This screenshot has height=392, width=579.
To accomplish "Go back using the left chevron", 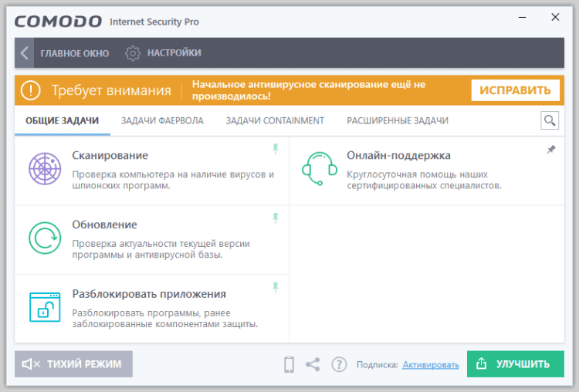I will pyautogui.click(x=25, y=53).
